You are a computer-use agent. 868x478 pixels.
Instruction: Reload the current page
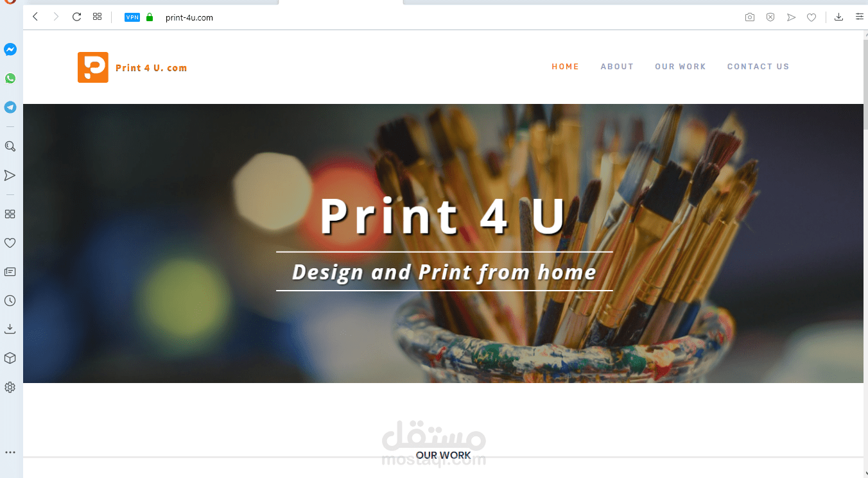point(76,17)
